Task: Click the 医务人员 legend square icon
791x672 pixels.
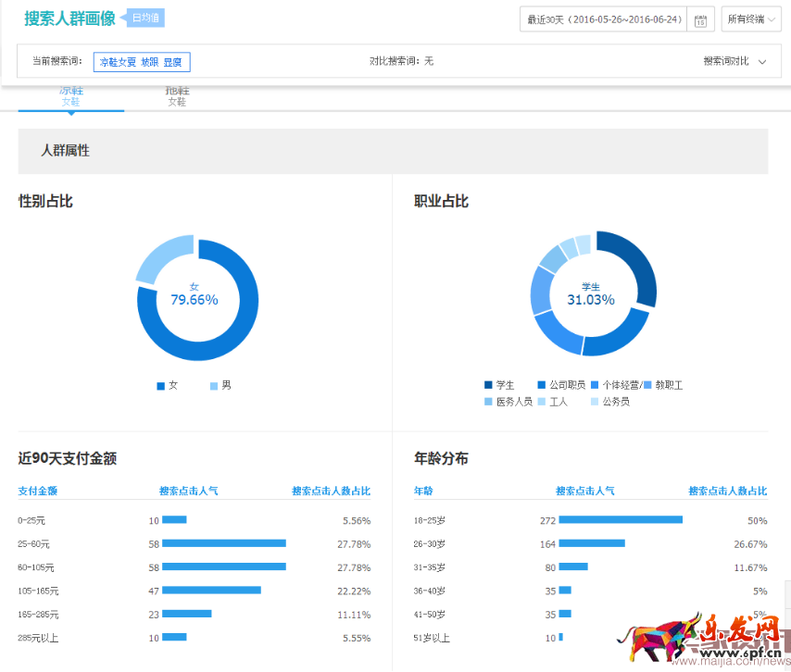Action: click(x=488, y=402)
